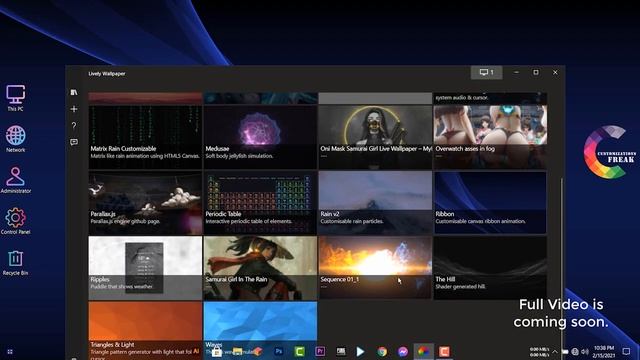Image resolution: width=640 pixels, height=360 pixels.
Task: Open Messenger from the taskbar
Action: pyautogui.click(x=403, y=351)
